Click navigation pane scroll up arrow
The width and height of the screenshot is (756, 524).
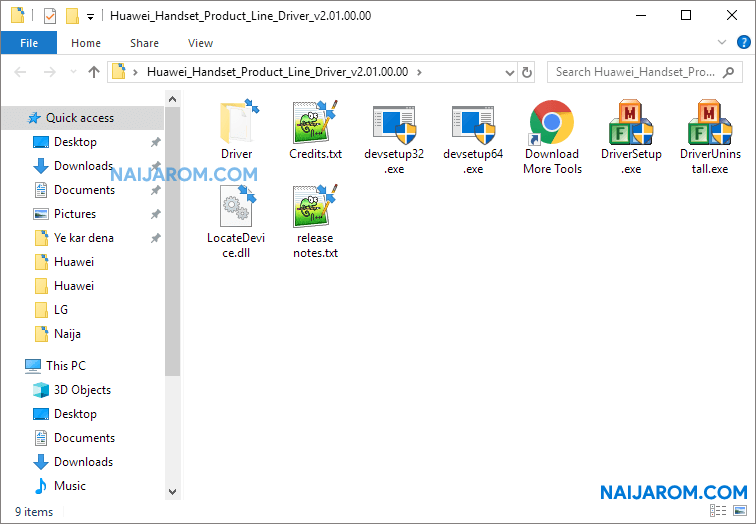point(173,99)
